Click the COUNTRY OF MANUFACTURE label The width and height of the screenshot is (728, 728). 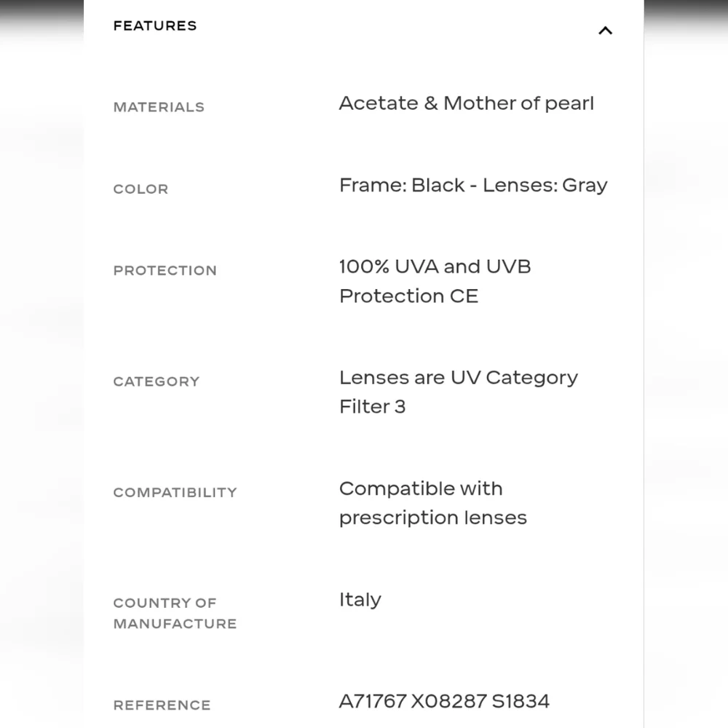(x=175, y=613)
